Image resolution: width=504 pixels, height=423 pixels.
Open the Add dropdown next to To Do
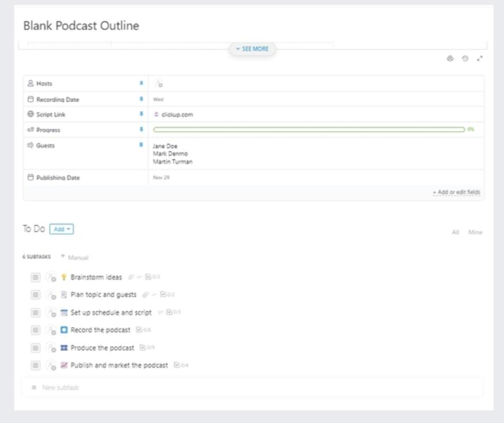[62, 229]
